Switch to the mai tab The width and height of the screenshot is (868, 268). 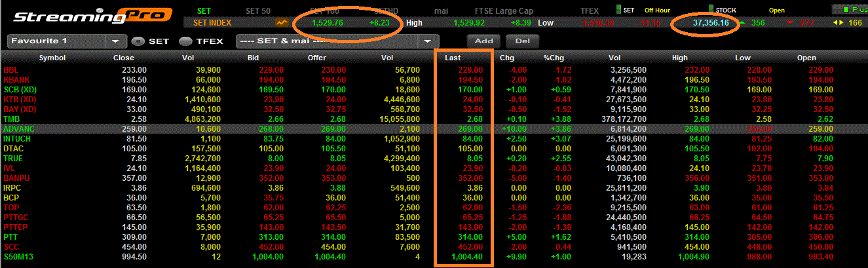tap(441, 10)
